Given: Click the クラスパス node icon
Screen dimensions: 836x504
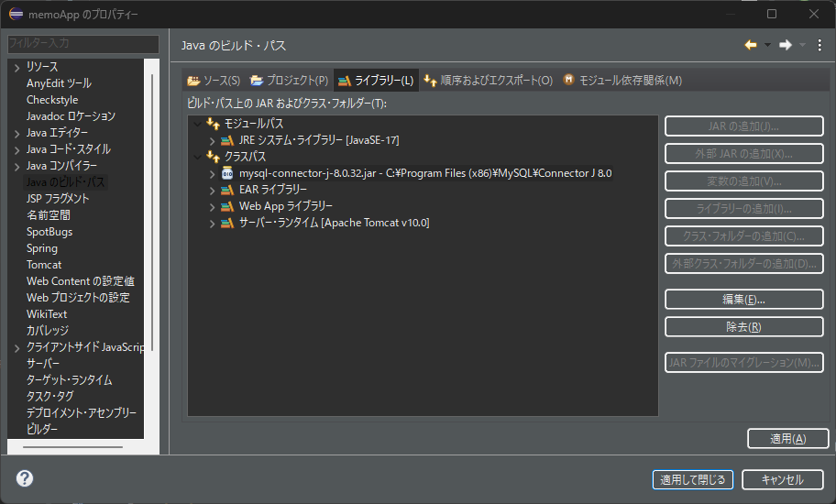Looking at the screenshot, I should click(214, 157).
